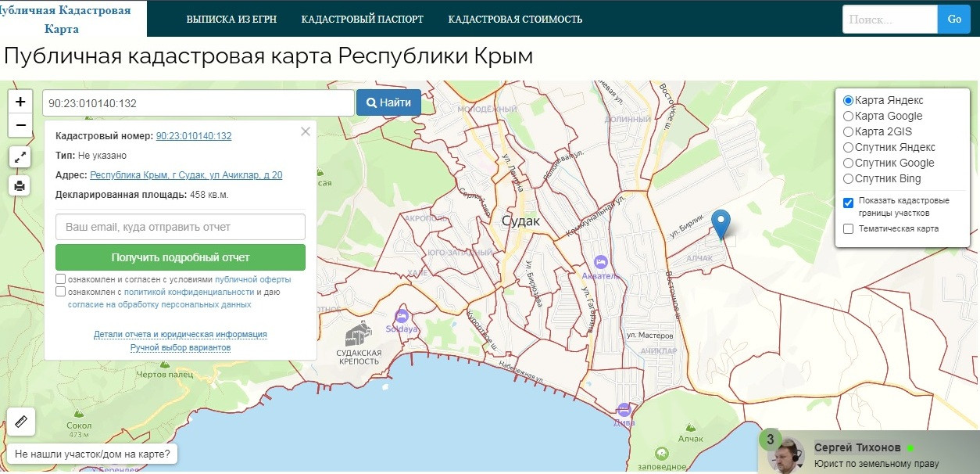Click the Go search button
980x474 pixels.
click(x=954, y=20)
